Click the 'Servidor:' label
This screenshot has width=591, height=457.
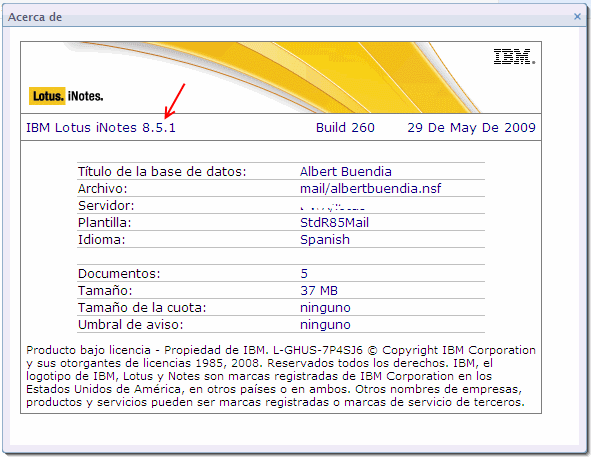tap(106, 205)
